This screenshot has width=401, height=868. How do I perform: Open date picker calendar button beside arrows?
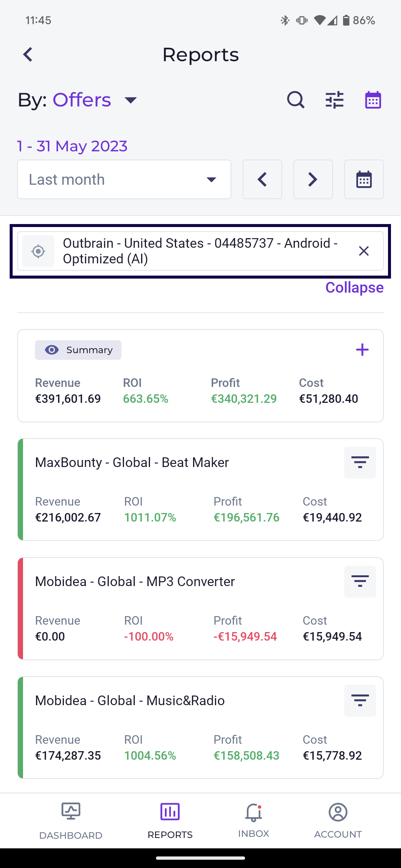364,180
